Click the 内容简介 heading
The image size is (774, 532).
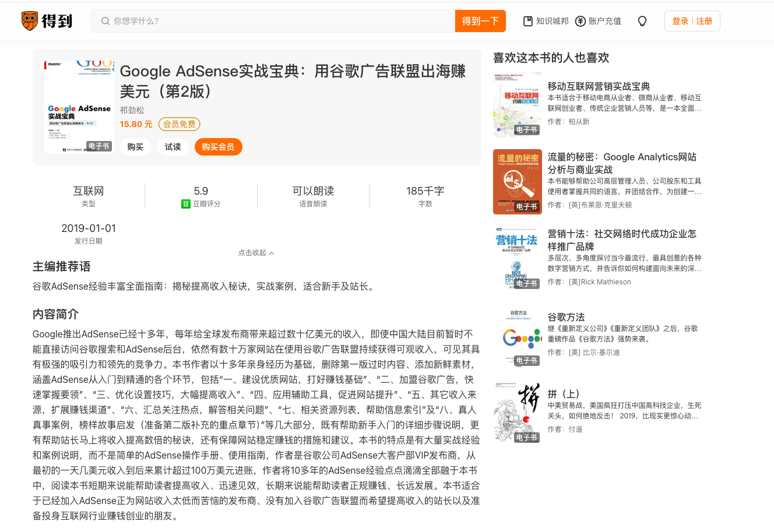click(55, 314)
